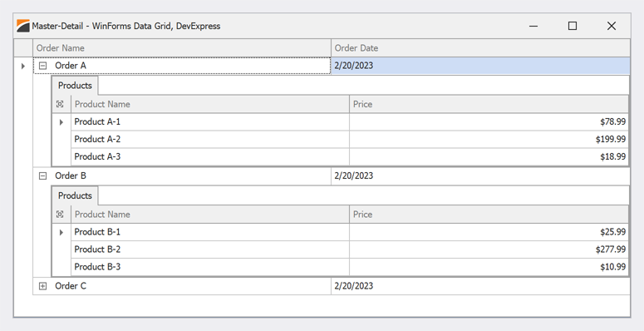Close the Master-Detail window
Image resolution: width=644 pixels, height=331 pixels.
[x=612, y=26]
